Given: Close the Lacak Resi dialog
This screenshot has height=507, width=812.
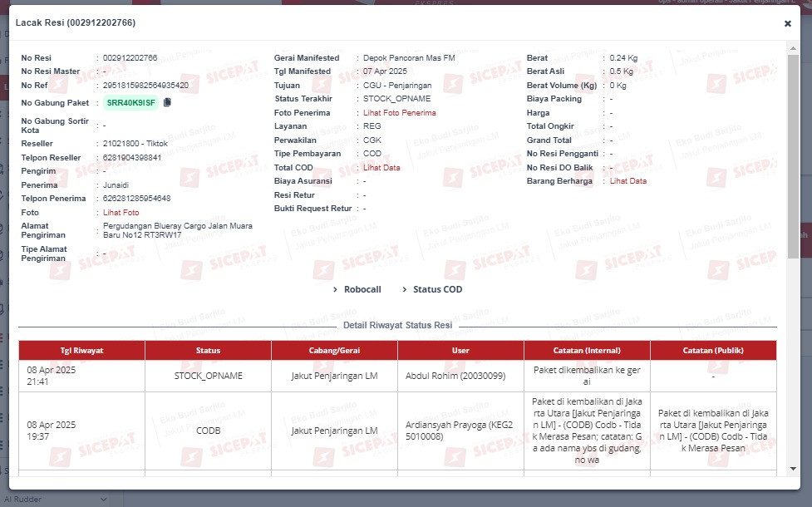Looking at the screenshot, I should click(x=788, y=23).
